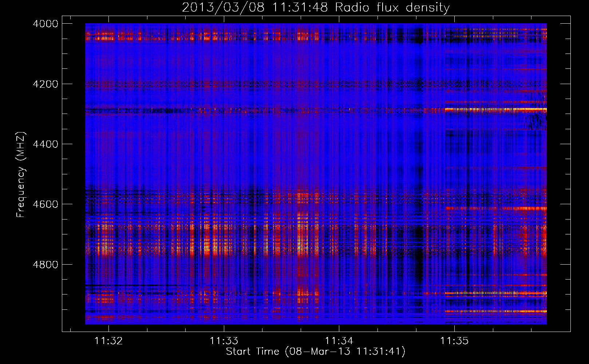
Task: Click the "Frequency (MHZ)" axis label
Action: click(21, 175)
